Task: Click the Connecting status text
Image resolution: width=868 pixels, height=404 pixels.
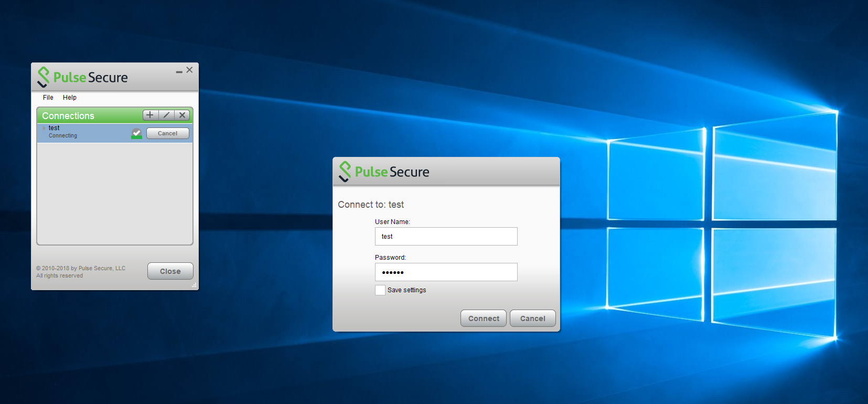Action: point(63,135)
